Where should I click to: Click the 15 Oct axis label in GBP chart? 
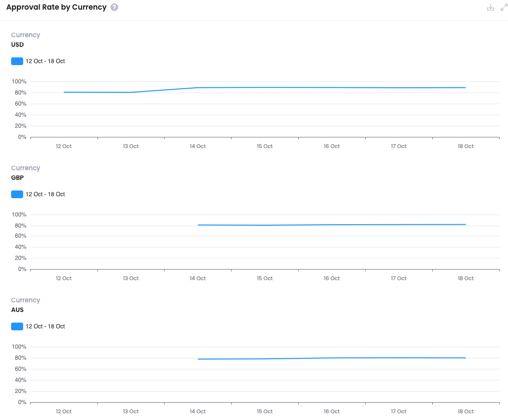(265, 279)
